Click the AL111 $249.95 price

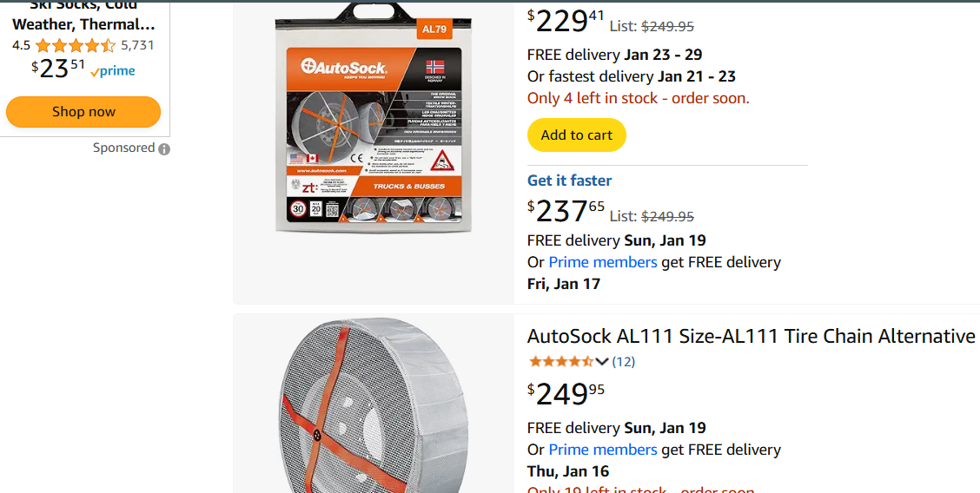[566, 394]
